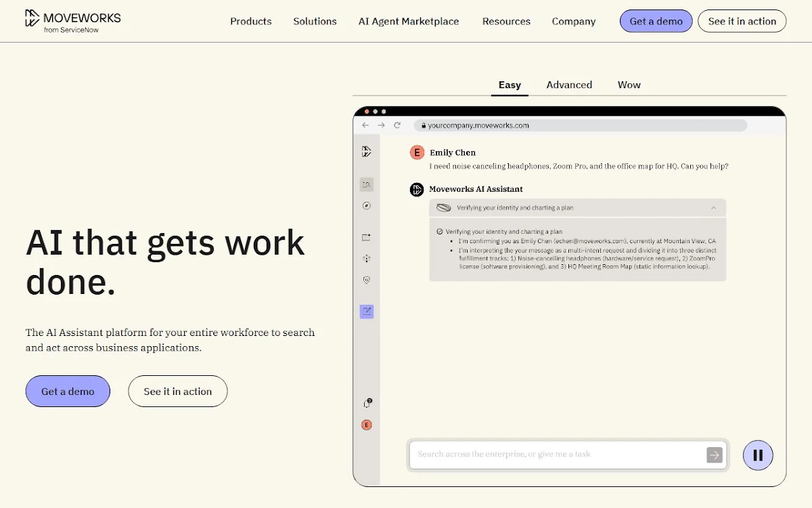Viewport: 812px width, 508px height.
Task: Click Get a demo in header
Action: (x=656, y=21)
